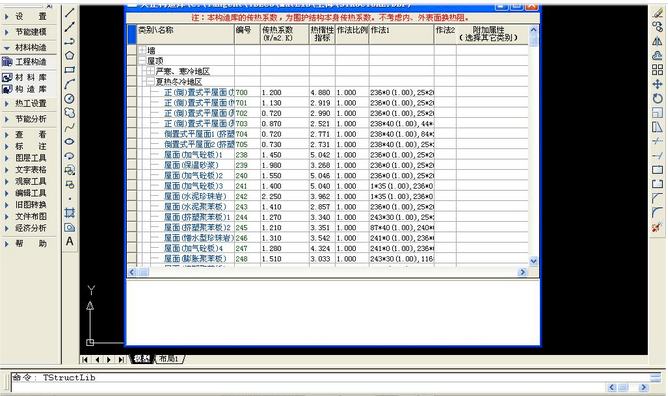Select the Arc draw tool

70,84
